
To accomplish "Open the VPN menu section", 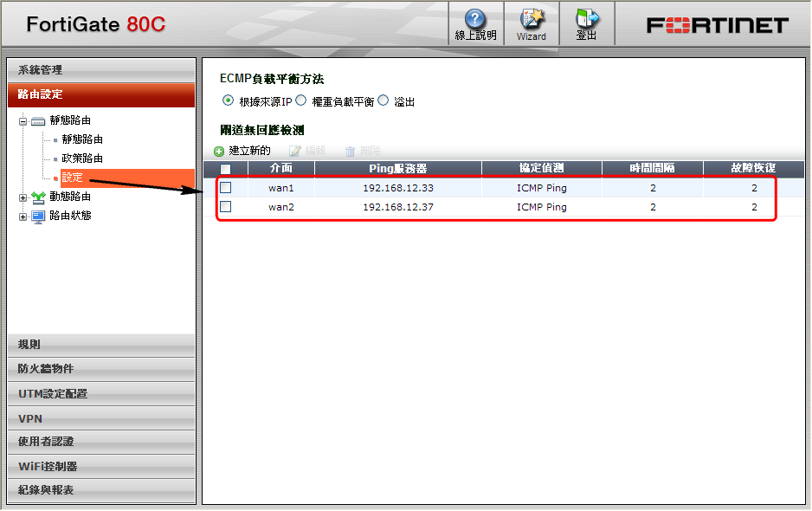I will pos(101,418).
